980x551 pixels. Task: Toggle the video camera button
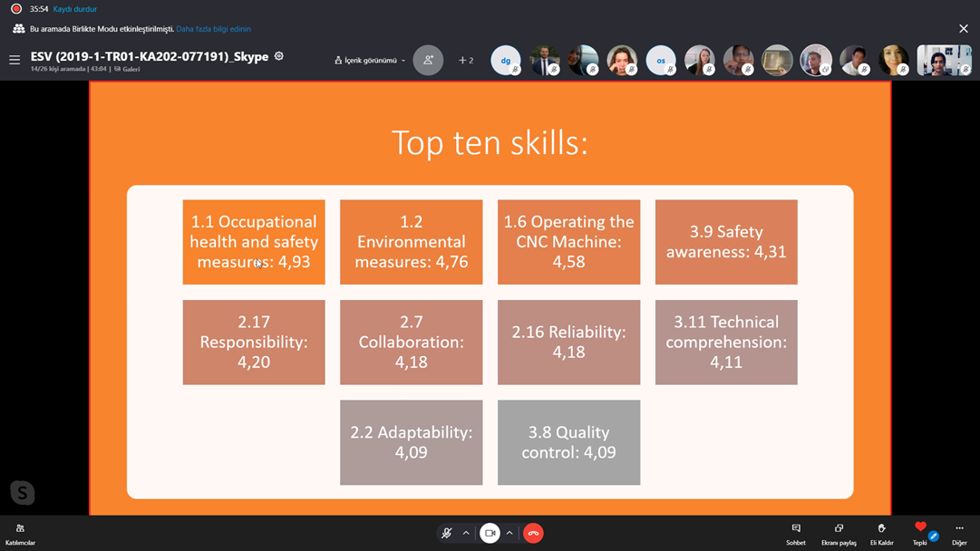(x=490, y=533)
